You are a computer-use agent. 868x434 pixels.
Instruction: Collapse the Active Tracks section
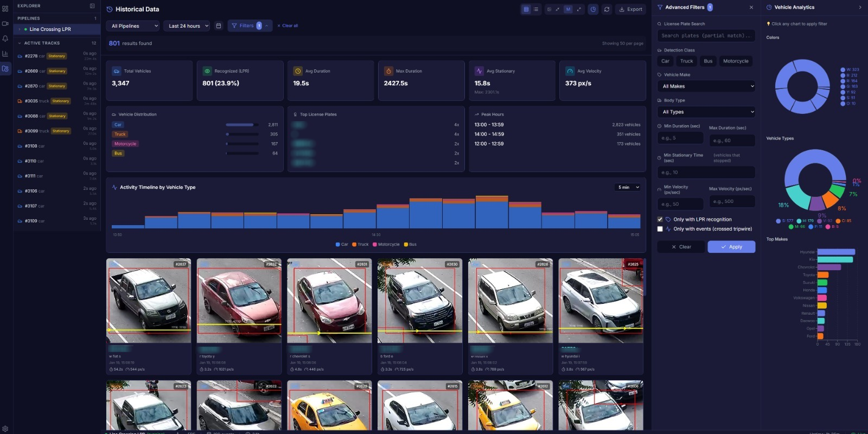pos(20,43)
